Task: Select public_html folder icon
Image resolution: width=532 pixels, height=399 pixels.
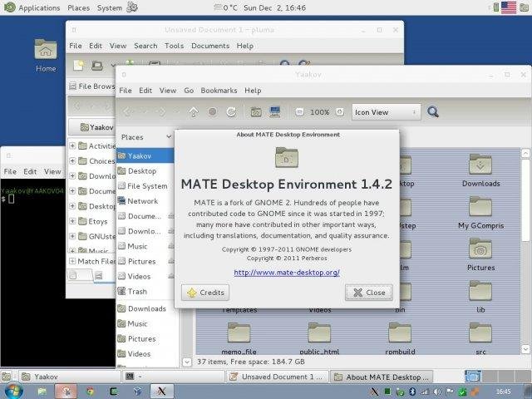Action: (319, 338)
